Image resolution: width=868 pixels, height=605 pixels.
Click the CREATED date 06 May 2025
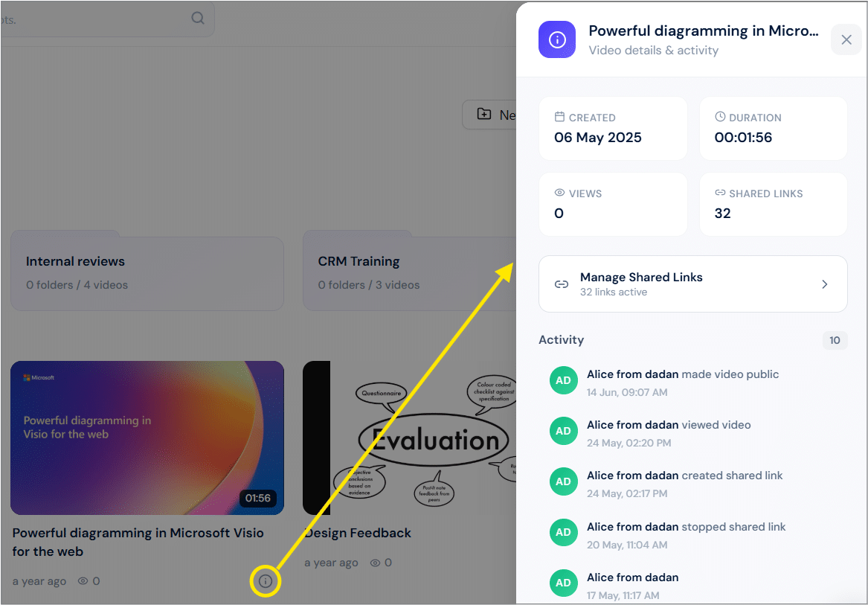pos(598,138)
